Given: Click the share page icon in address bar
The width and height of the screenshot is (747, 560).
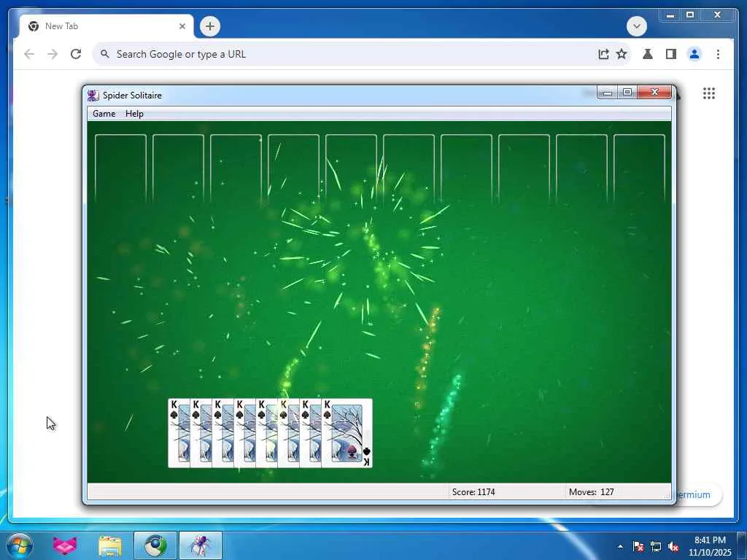Looking at the screenshot, I should [603, 54].
